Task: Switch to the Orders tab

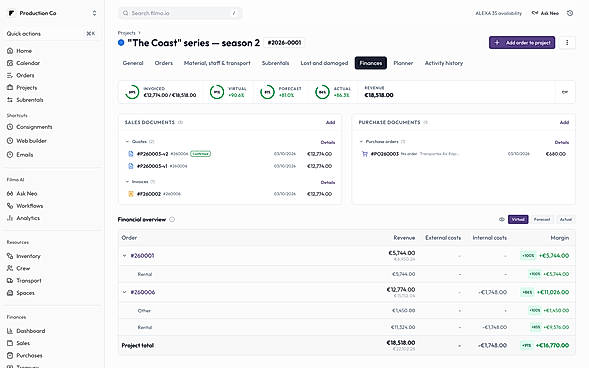Action: [164, 63]
